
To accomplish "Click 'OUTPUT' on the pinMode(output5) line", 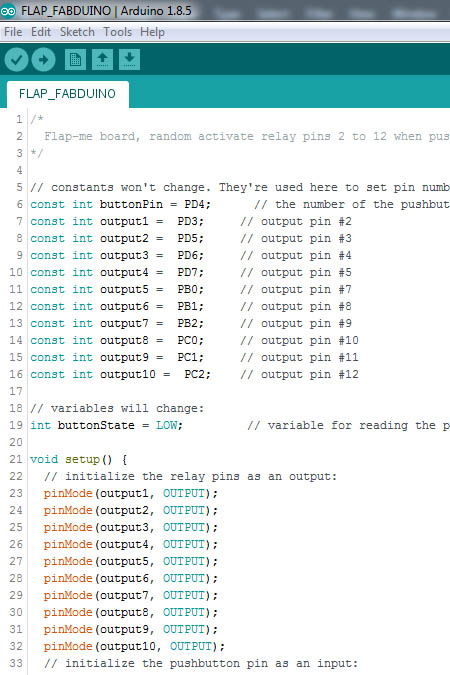I will coord(184,561).
